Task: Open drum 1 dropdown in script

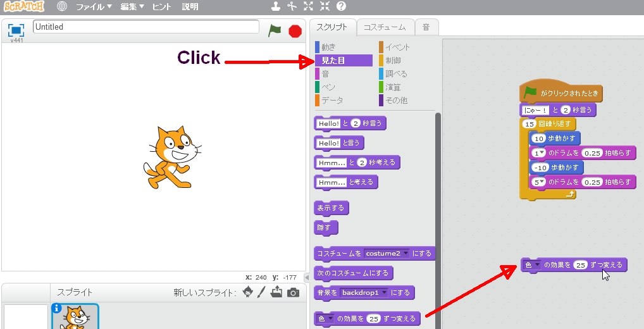Action: (x=539, y=153)
